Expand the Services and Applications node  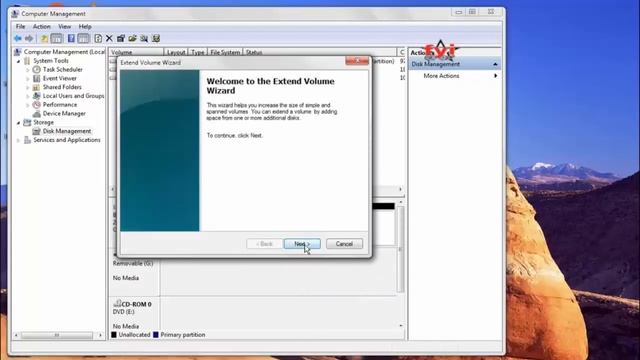[18, 140]
